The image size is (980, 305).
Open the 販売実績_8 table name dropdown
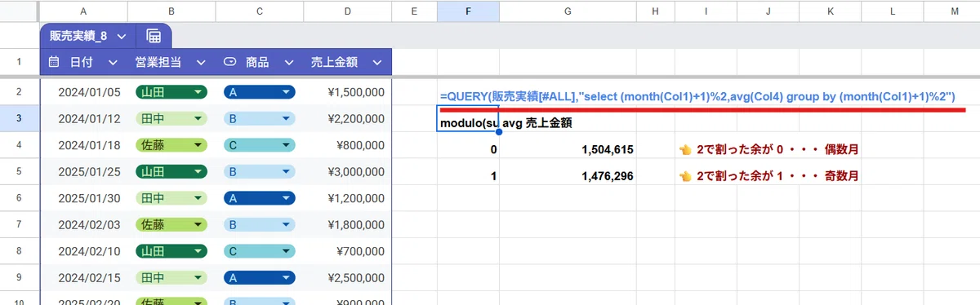[121, 36]
